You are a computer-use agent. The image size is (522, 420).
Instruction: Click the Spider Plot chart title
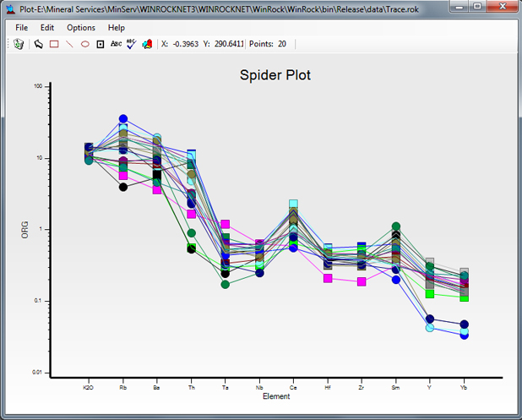click(x=275, y=75)
